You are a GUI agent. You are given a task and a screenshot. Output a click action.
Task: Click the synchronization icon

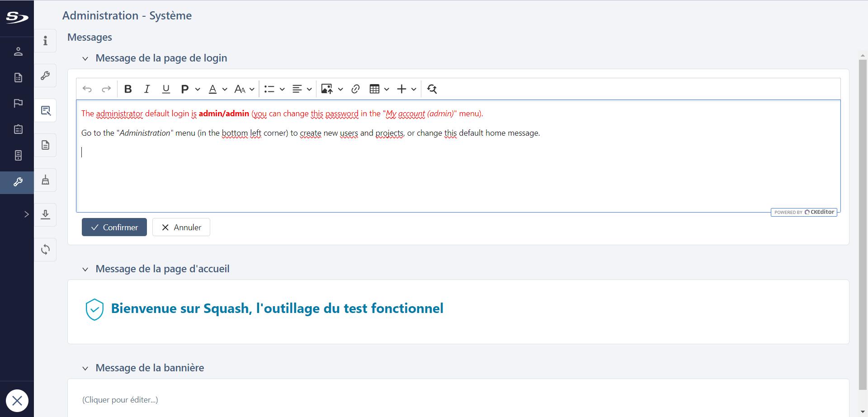pos(45,249)
